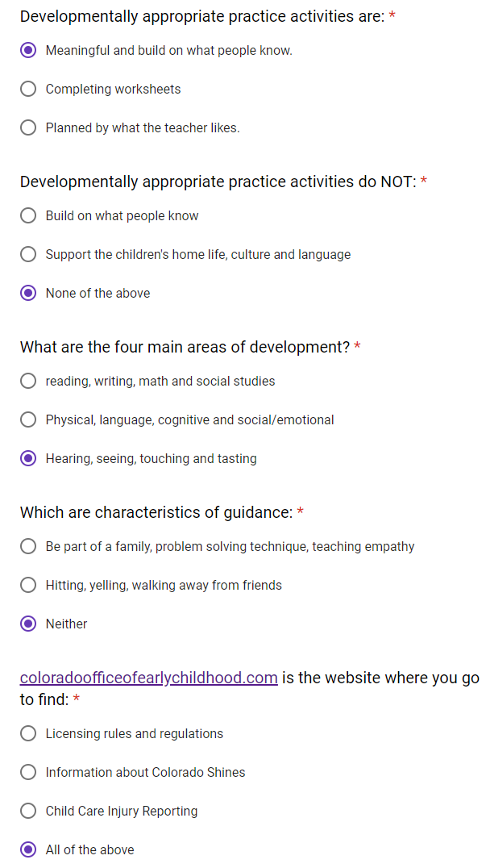The height and width of the screenshot is (868, 490).
Task: Select "Child Care Injury Reporting"
Action: [28, 811]
